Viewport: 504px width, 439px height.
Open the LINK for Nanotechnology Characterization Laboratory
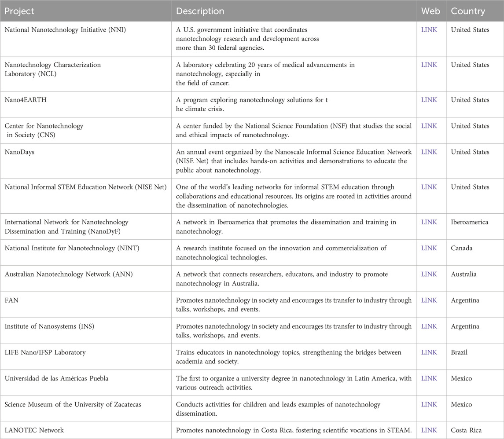pos(429,65)
